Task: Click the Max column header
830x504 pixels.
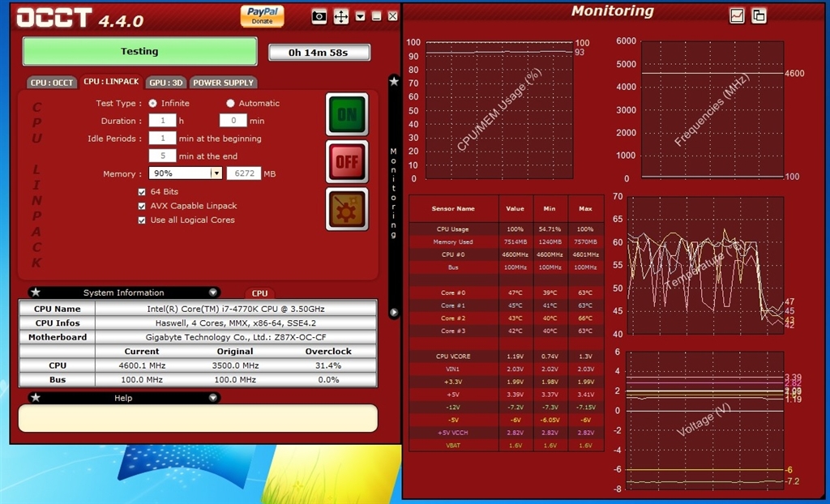Action: click(585, 208)
